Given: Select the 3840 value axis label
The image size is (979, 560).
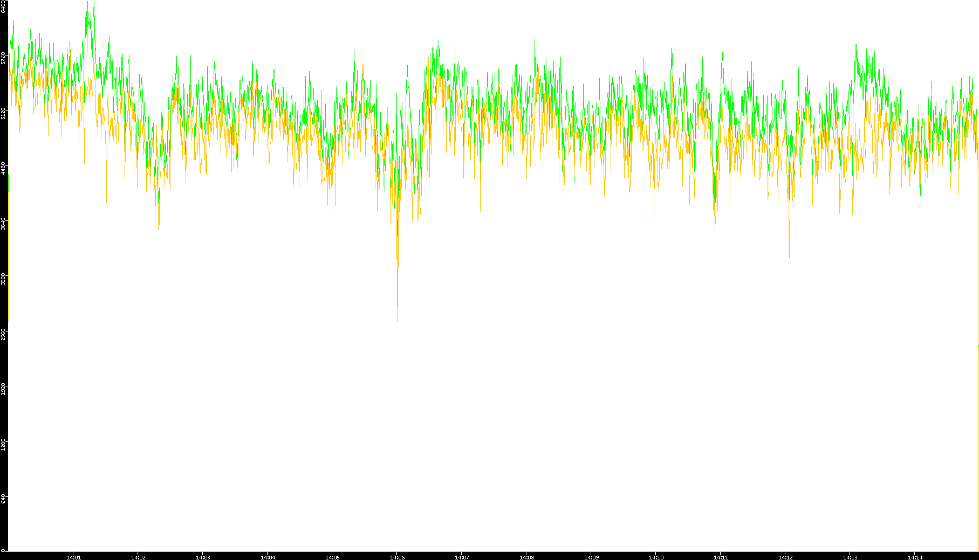Looking at the screenshot, I should pos(3,224).
